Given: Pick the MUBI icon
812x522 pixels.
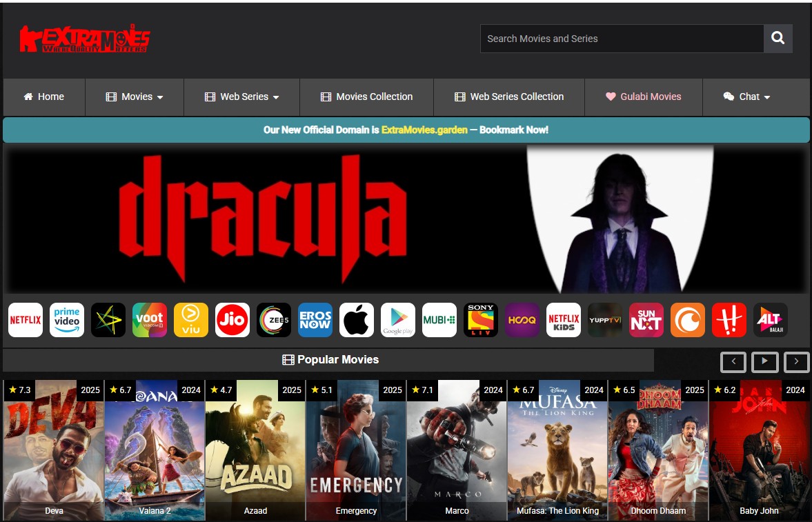Looking at the screenshot, I should tap(439, 320).
